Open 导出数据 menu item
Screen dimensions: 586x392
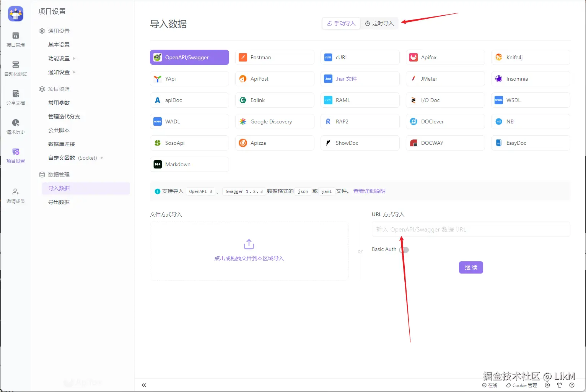click(59, 202)
